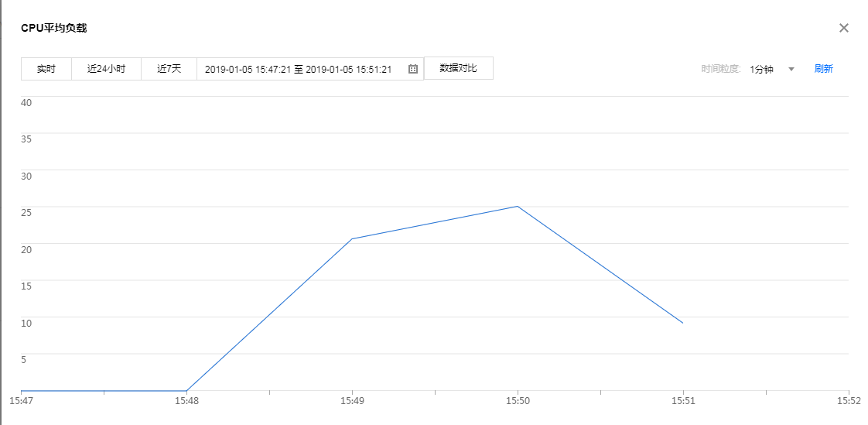
Task: Select the 近24小时 time range tab
Action: 106,69
